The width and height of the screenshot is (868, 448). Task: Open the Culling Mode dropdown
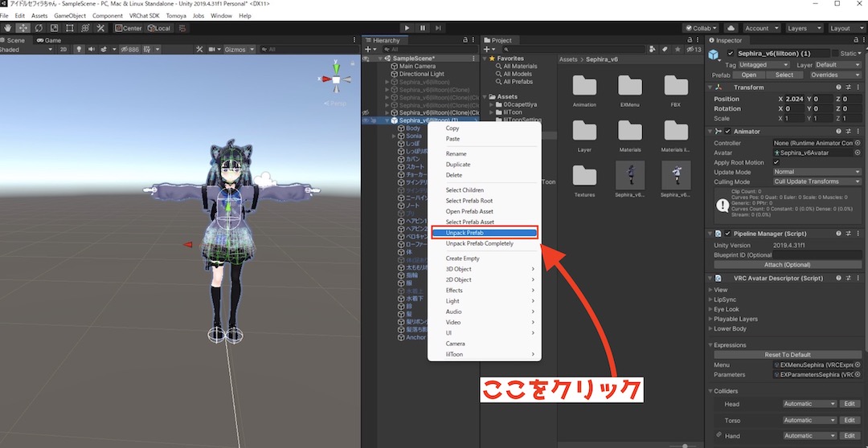coord(817,181)
